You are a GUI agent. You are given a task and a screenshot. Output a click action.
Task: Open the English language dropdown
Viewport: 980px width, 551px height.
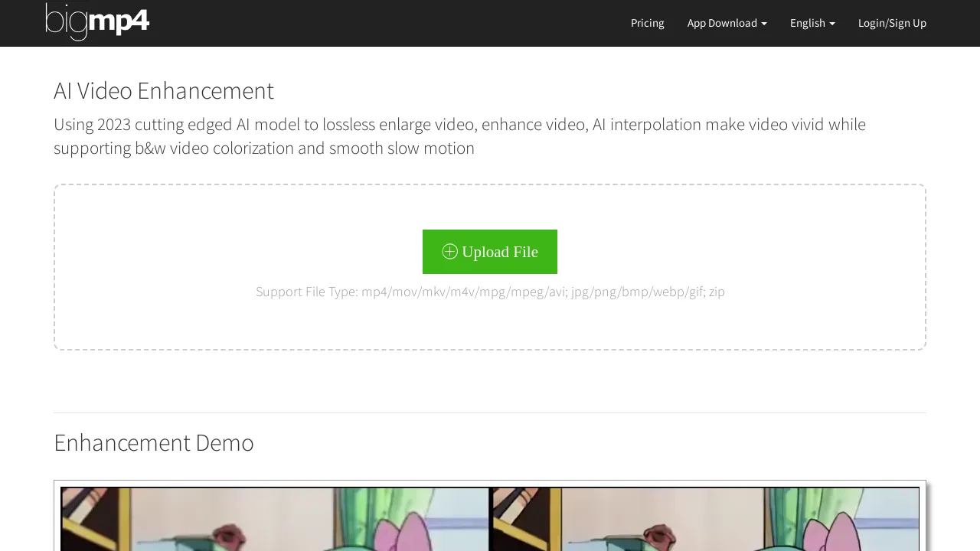click(x=812, y=23)
